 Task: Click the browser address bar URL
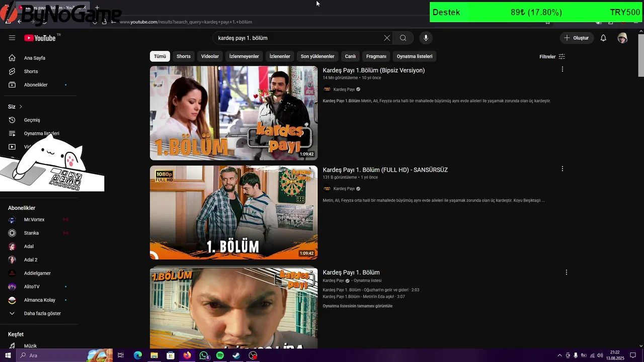point(186,22)
